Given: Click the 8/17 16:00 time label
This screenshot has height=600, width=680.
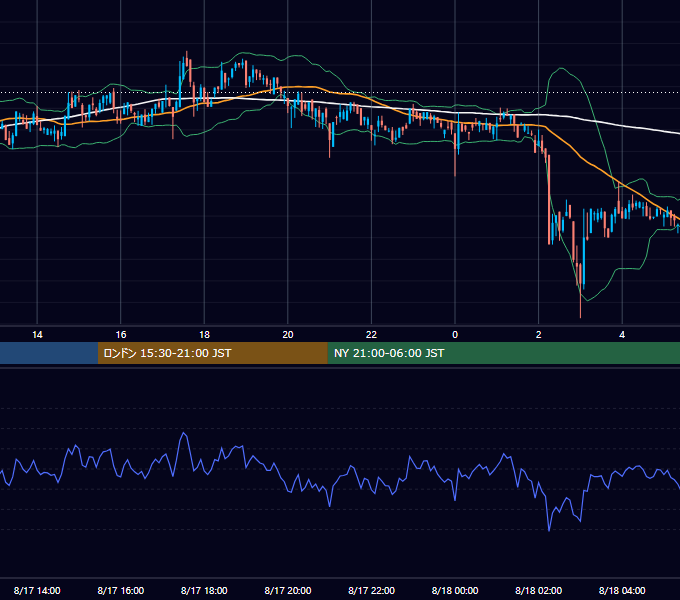Looking at the screenshot, I should pyautogui.click(x=121, y=590).
